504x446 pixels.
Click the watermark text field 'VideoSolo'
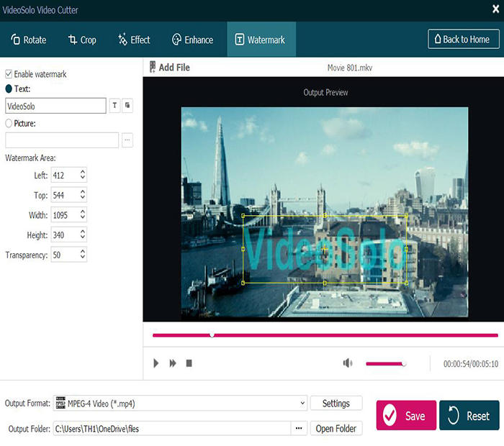[55, 106]
